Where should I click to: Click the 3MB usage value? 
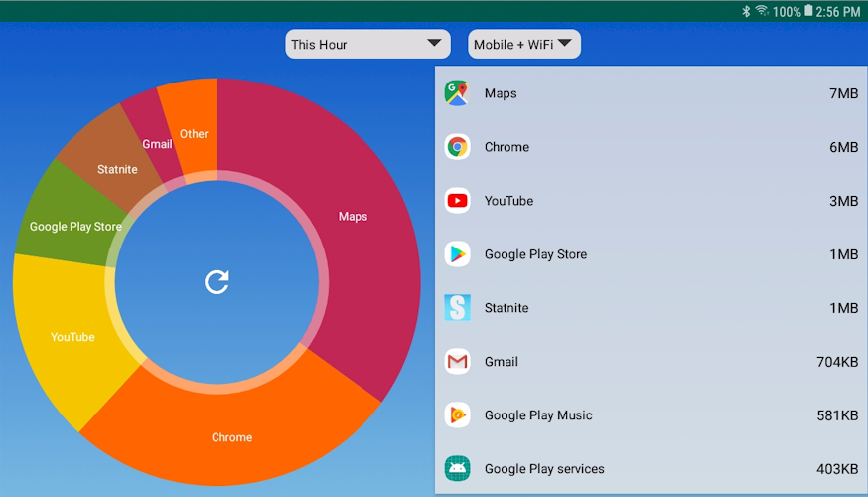(x=843, y=201)
